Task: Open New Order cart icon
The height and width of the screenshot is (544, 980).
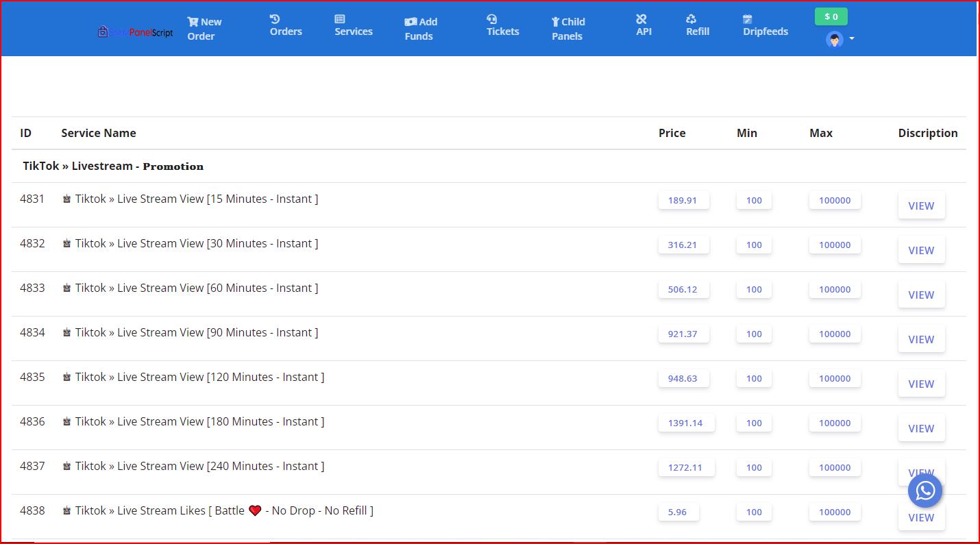Action: click(193, 22)
